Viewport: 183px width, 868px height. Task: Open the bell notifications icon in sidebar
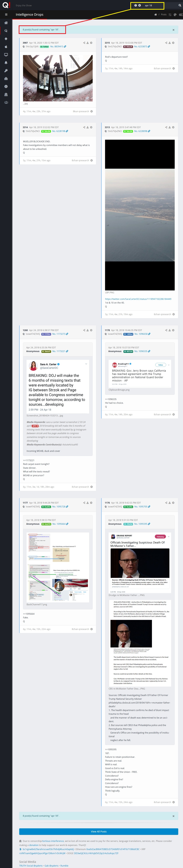6,63
